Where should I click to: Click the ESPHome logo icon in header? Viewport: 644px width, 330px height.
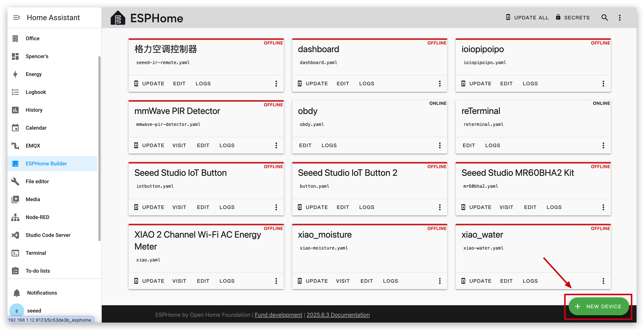118,18
